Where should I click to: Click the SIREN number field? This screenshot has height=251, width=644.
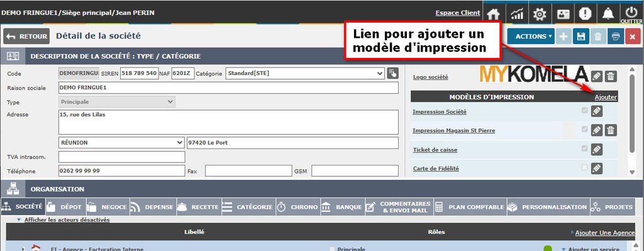[x=139, y=74]
